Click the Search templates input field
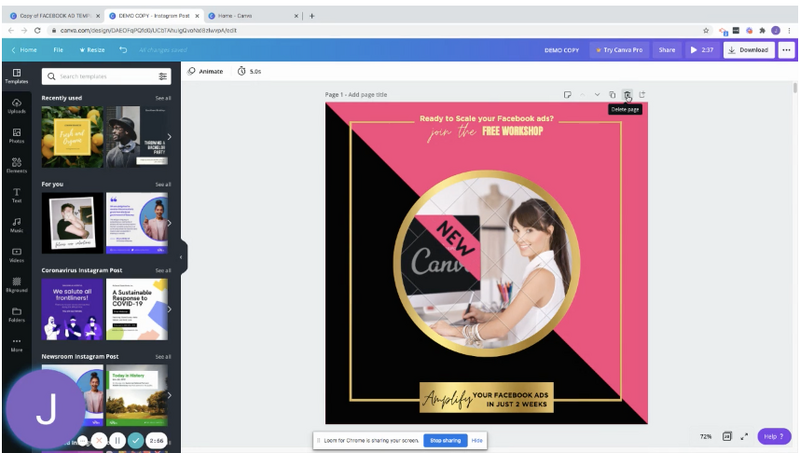This screenshot has width=800, height=453. (100, 76)
